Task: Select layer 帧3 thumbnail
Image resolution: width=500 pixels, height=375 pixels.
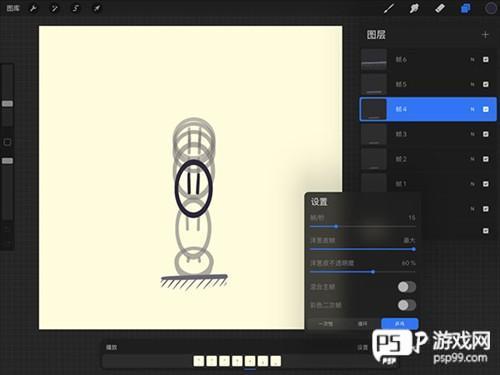Action: (374, 134)
